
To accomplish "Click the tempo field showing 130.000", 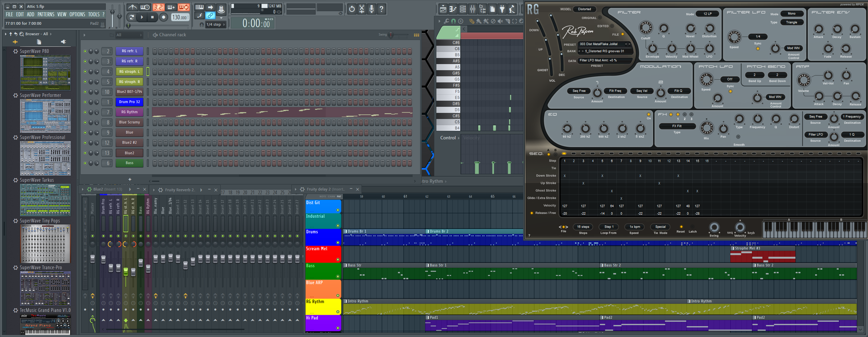I will 180,17.
